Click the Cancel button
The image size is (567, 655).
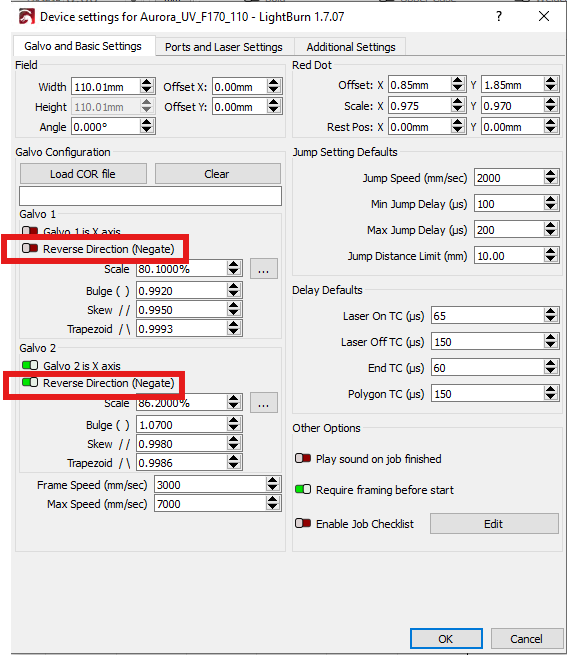pyautogui.click(x=526, y=639)
